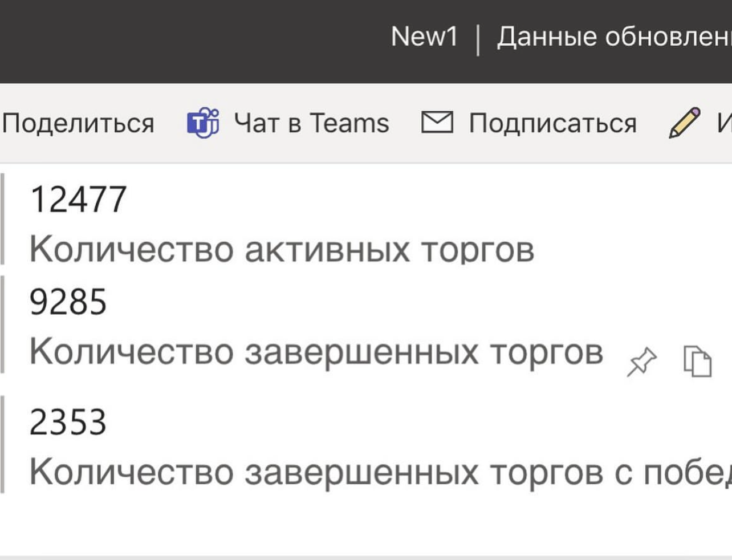Select the card showing 2353
732x560 pixels.
pos(171,442)
